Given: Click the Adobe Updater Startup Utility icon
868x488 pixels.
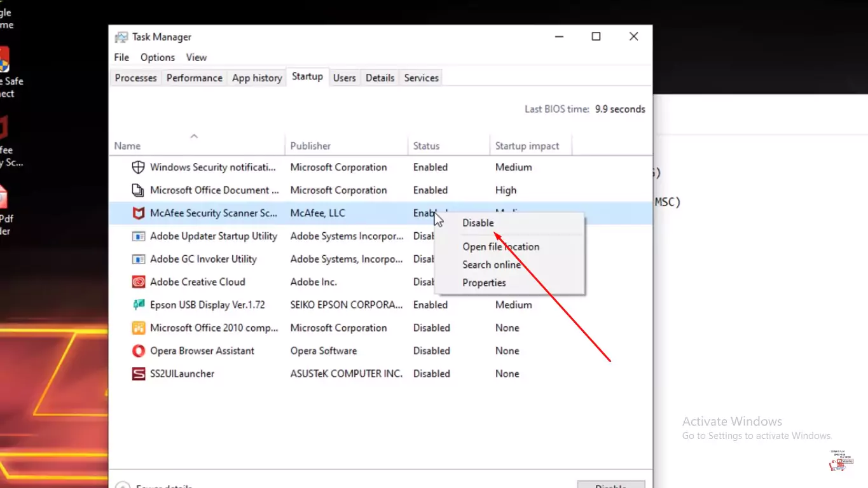Looking at the screenshot, I should point(138,236).
